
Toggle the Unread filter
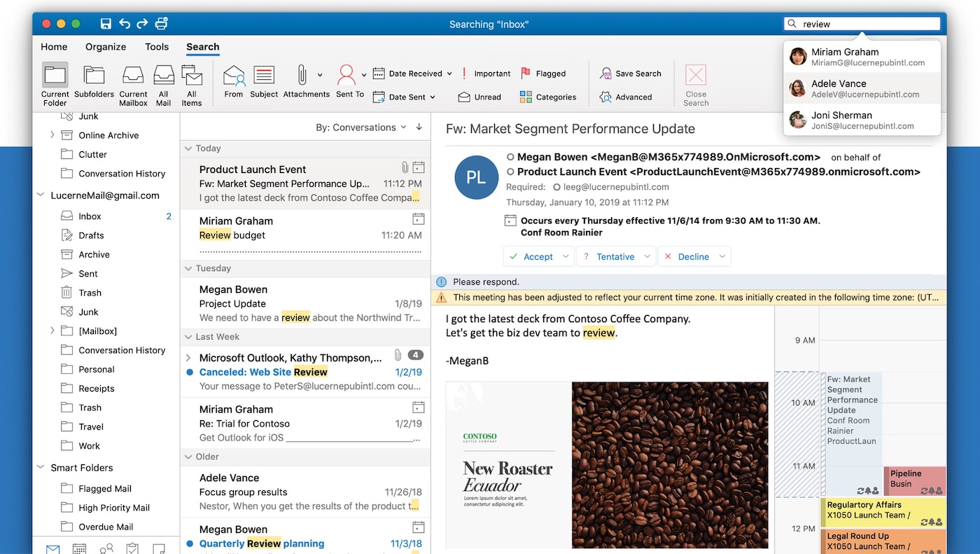(479, 97)
